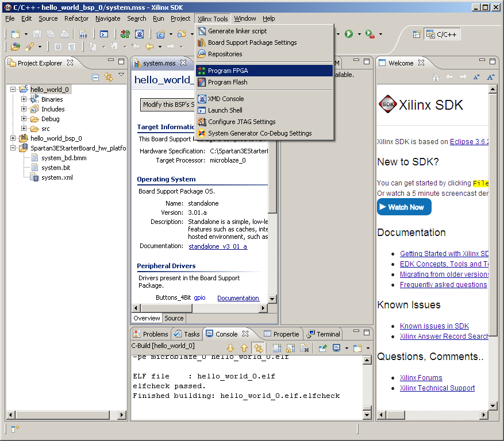This screenshot has width=504, height=441.
Task: Expand the Binaries tree node
Action: (x=24, y=99)
